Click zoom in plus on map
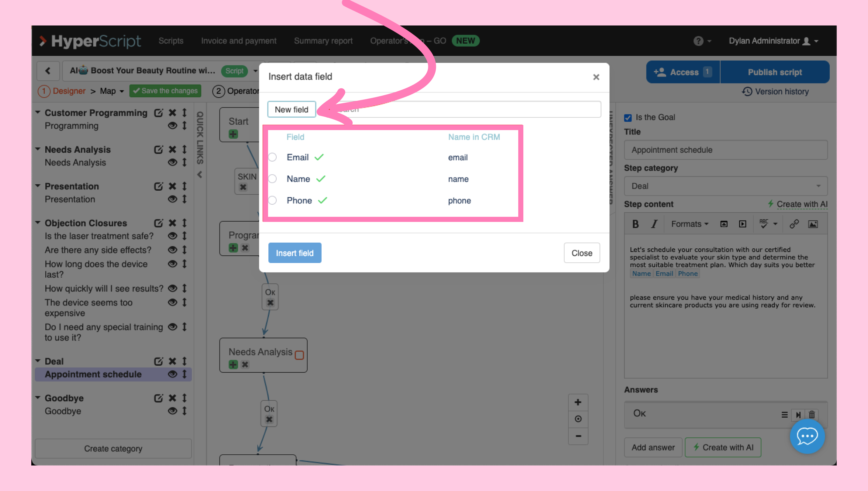The width and height of the screenshot is (868, 491). pyautogui.click(x=578, y=402)
